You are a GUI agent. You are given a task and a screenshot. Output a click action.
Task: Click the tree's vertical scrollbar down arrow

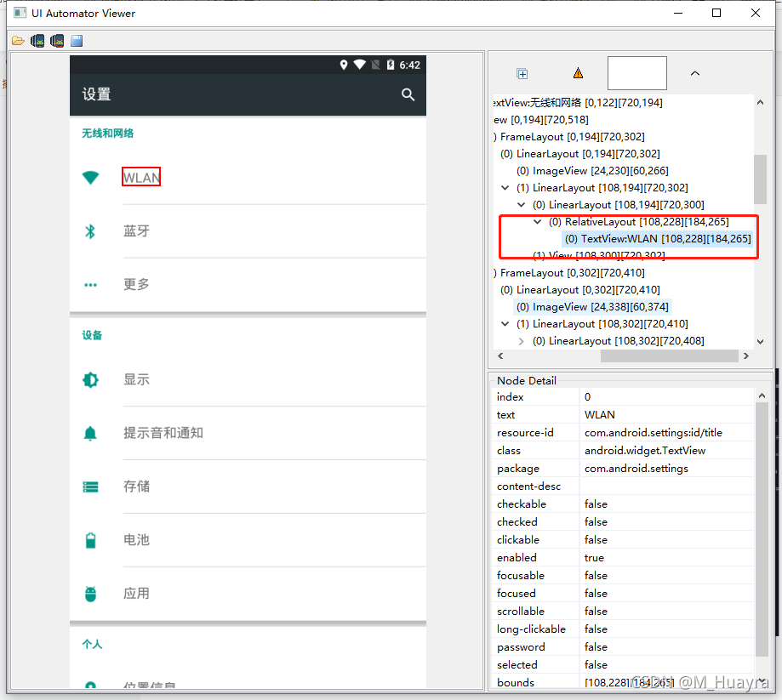tap(760, 342)
